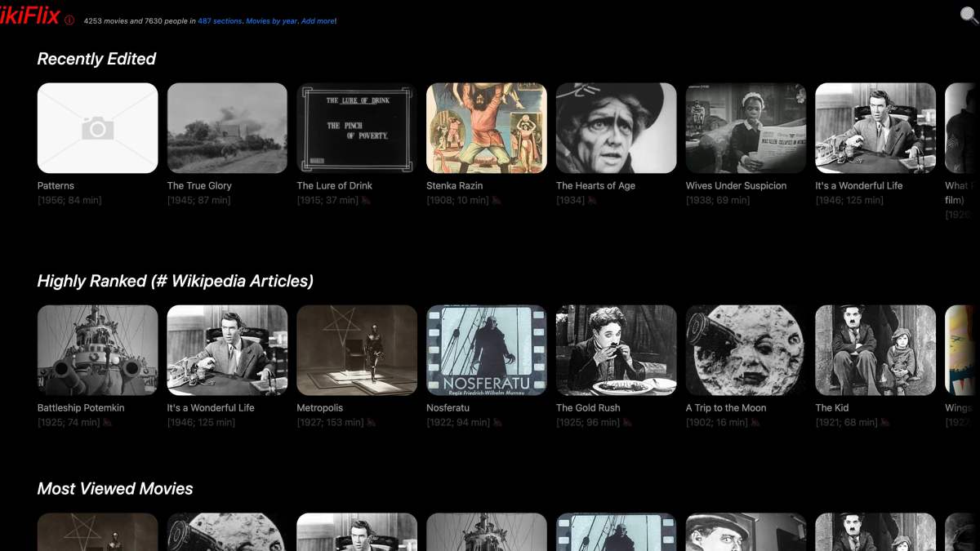Viewport: 980px width, 551px height.
Task: Click the silent film icon by Battleship Potemkin
Action: [x=107, y=423]
